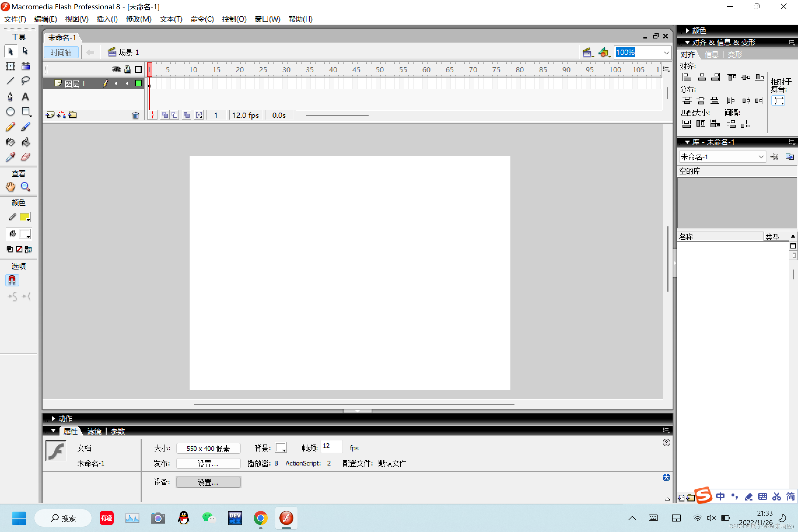Pick the Paint Bucket tool
The image size is (798, 532).
pos(26,142)
